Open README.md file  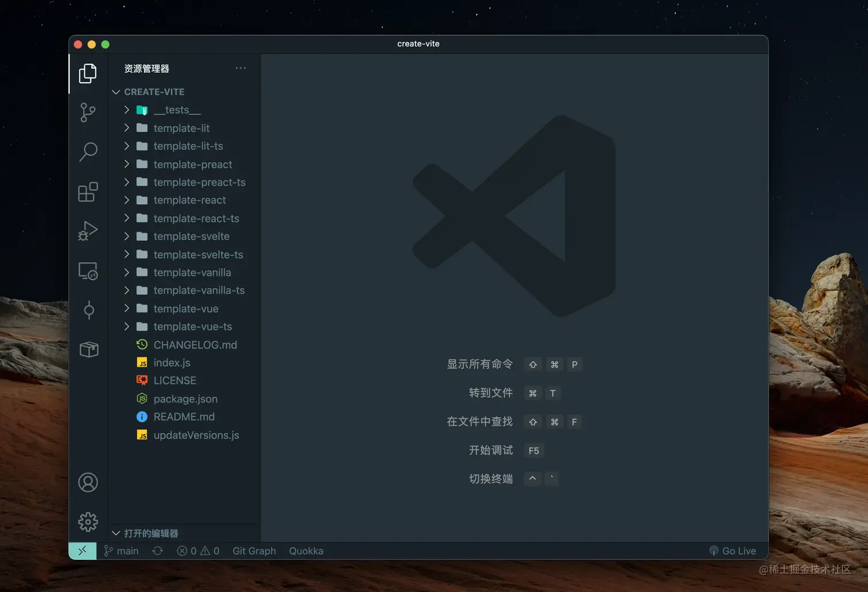(184, 416)
